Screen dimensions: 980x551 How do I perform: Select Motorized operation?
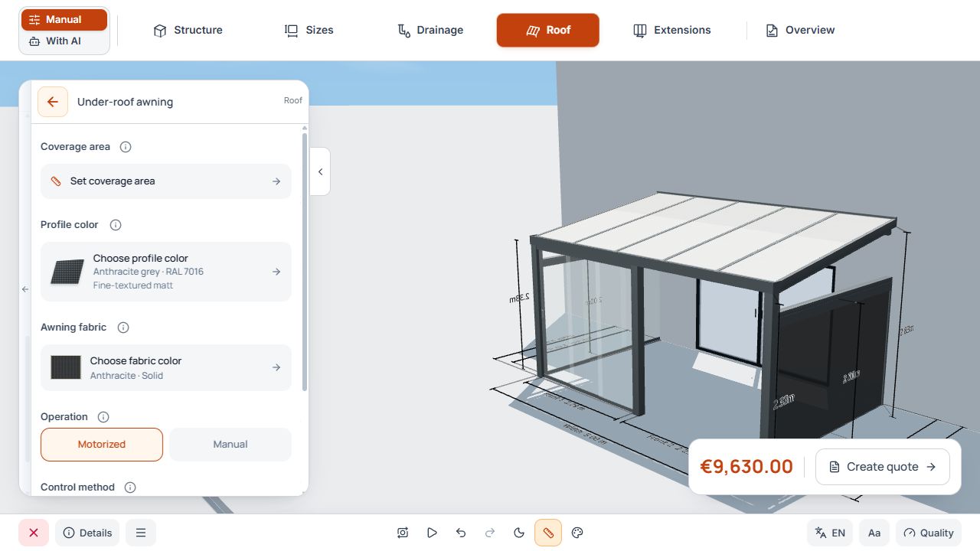click(102, 445)
